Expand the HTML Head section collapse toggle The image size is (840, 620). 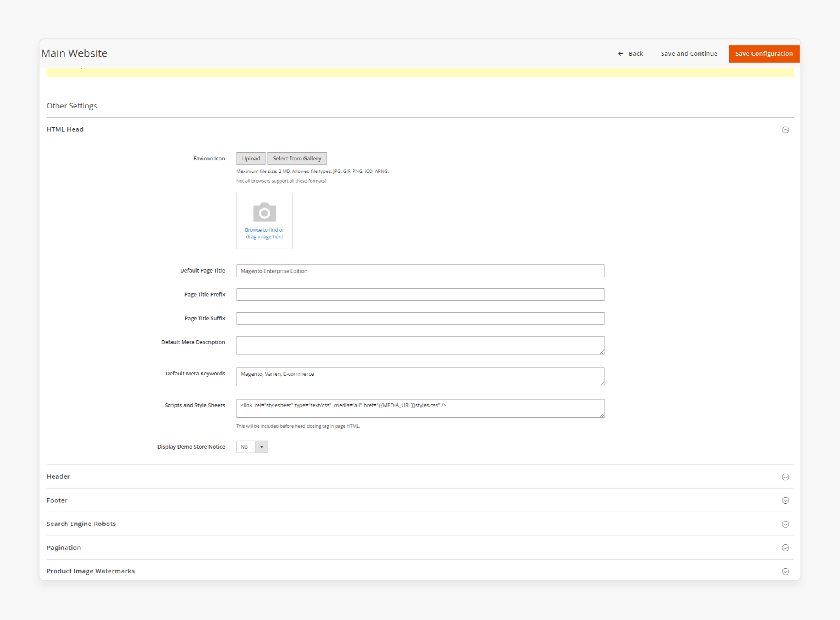(x=785, y=129)
